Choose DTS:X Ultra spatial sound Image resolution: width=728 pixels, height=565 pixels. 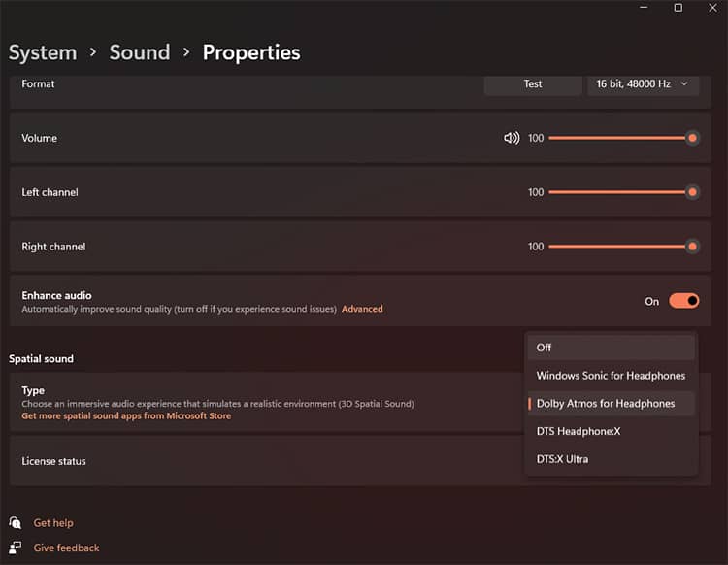point(611,459)
